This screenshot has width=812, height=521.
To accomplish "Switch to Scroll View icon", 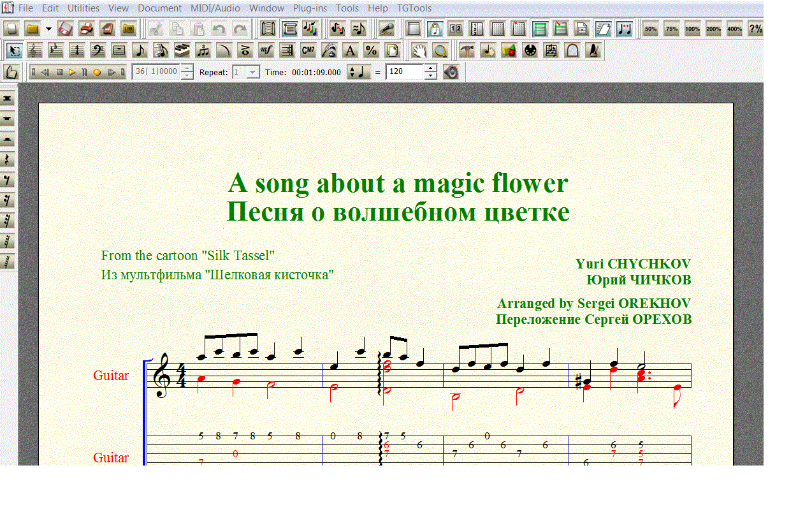I will pos(268,29).
